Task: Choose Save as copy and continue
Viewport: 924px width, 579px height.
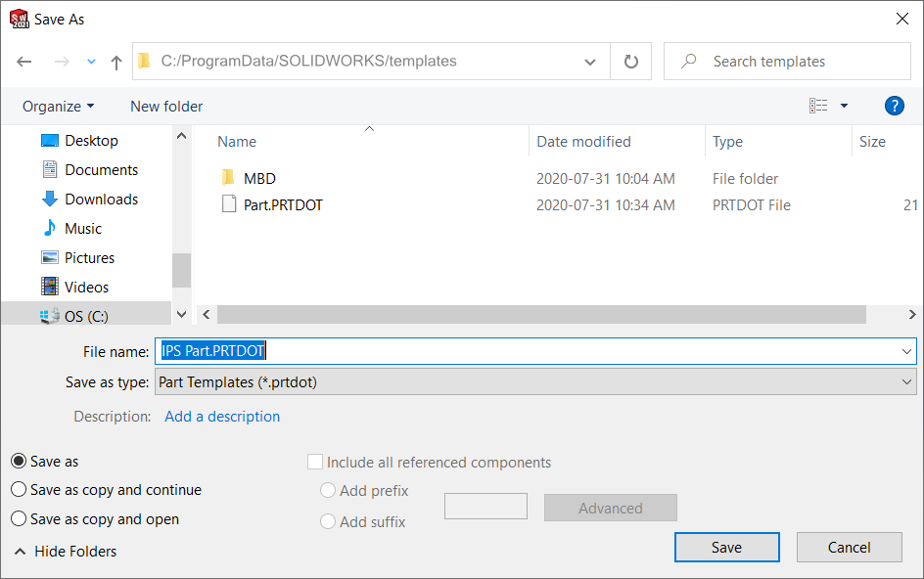Action: (19, 490)
